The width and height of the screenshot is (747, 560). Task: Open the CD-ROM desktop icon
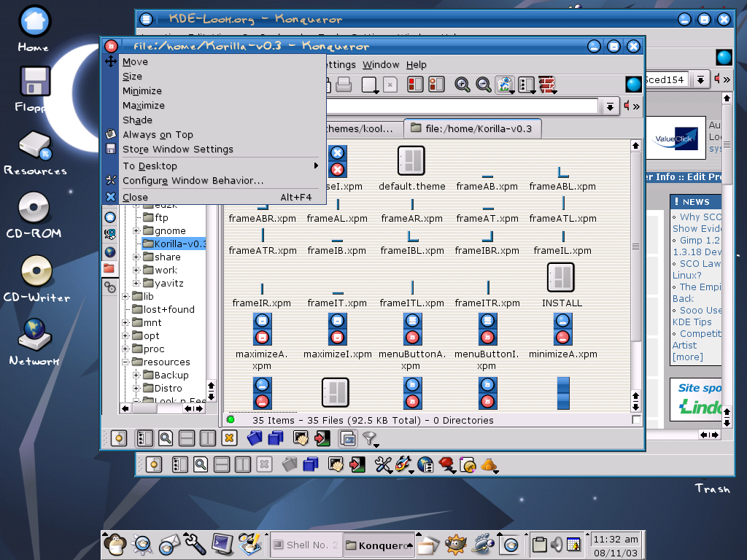click(34, 208)
